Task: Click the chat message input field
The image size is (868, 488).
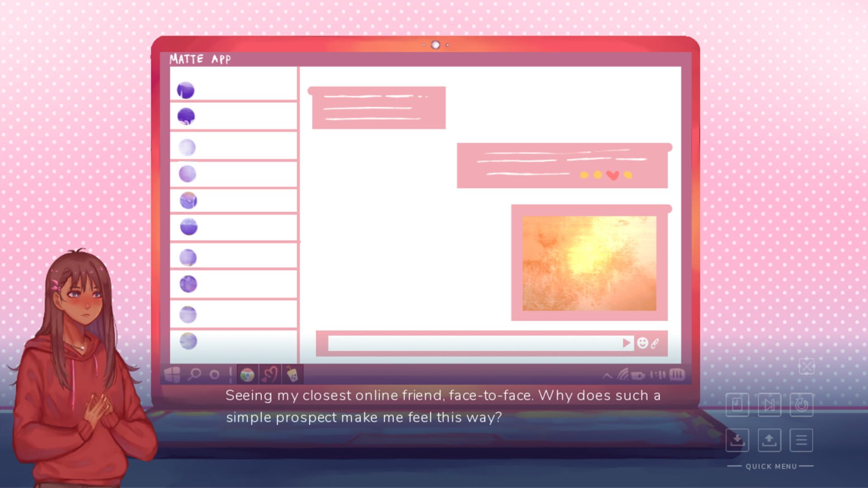Action: [475, 343]
